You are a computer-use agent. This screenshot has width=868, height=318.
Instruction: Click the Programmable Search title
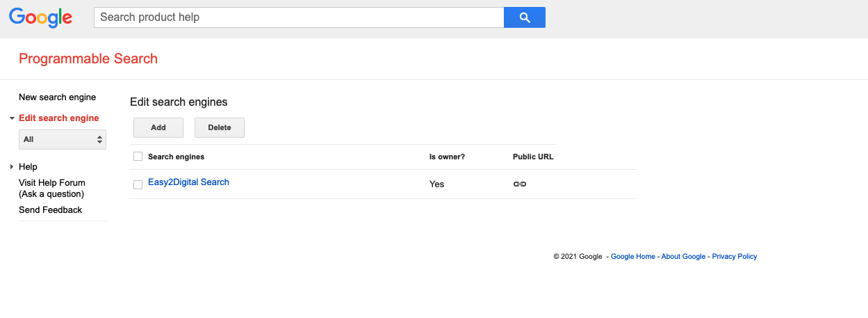[x=88, y=58]
